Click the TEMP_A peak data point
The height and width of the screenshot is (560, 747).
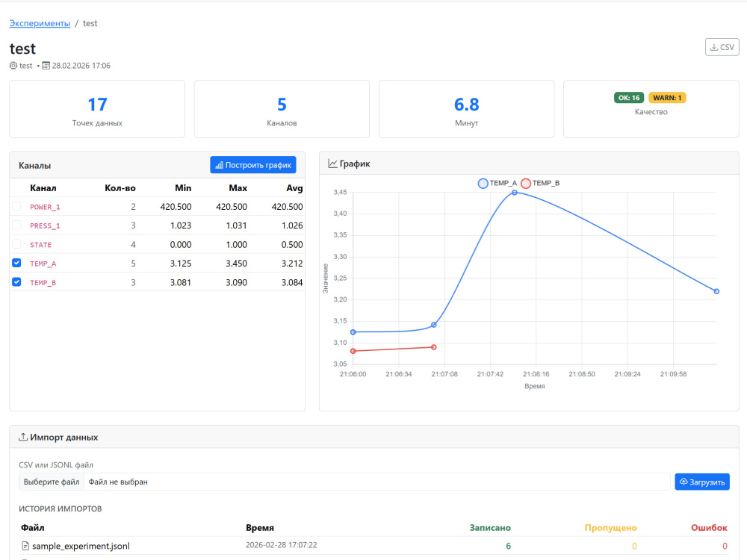coord(515,193)
